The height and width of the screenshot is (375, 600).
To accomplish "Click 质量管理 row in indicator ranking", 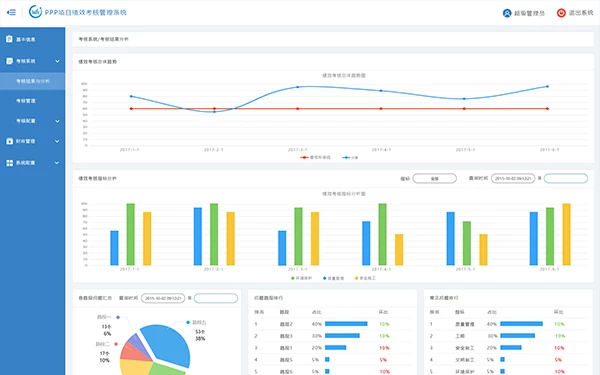I will coord(508,324).
